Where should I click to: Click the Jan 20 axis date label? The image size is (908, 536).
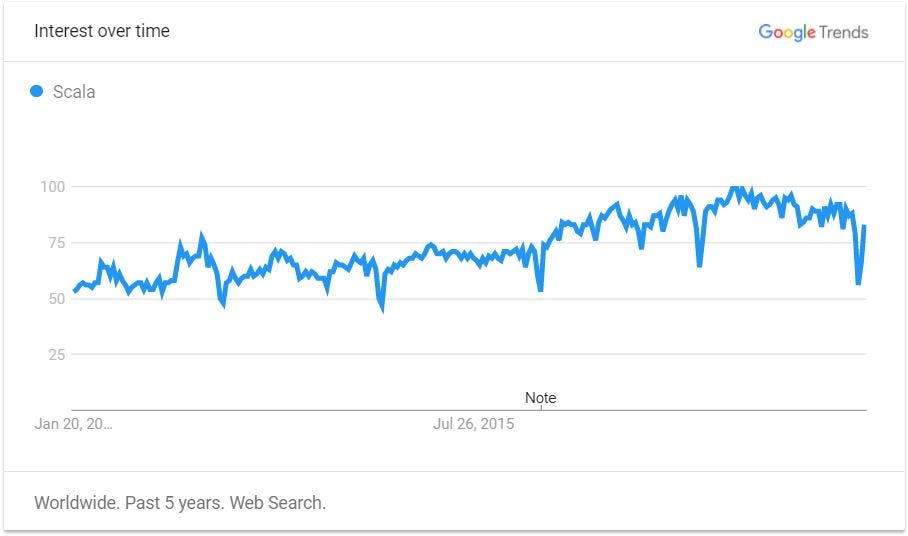tap(74, 424)
